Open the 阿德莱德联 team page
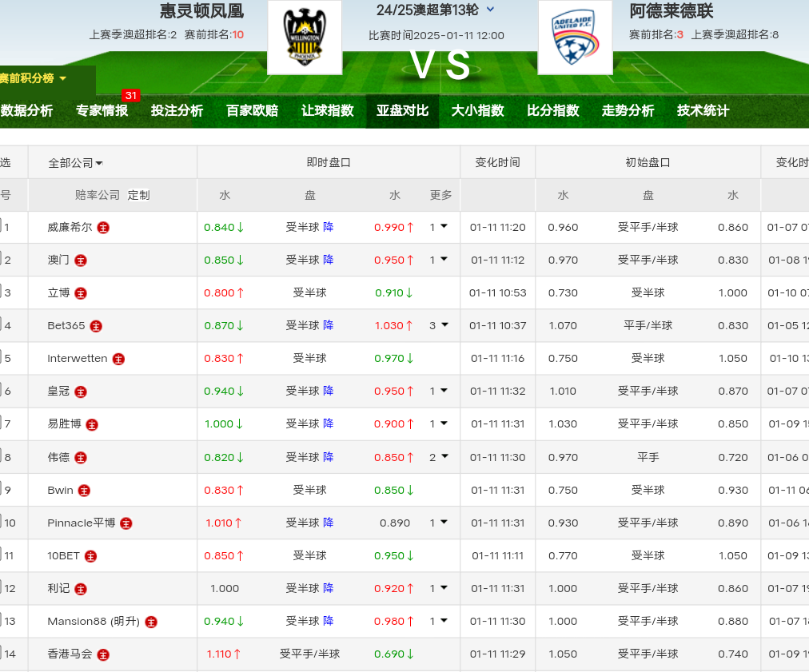The width and height of the screenshot is (809, 672). [x=672, y=11]
